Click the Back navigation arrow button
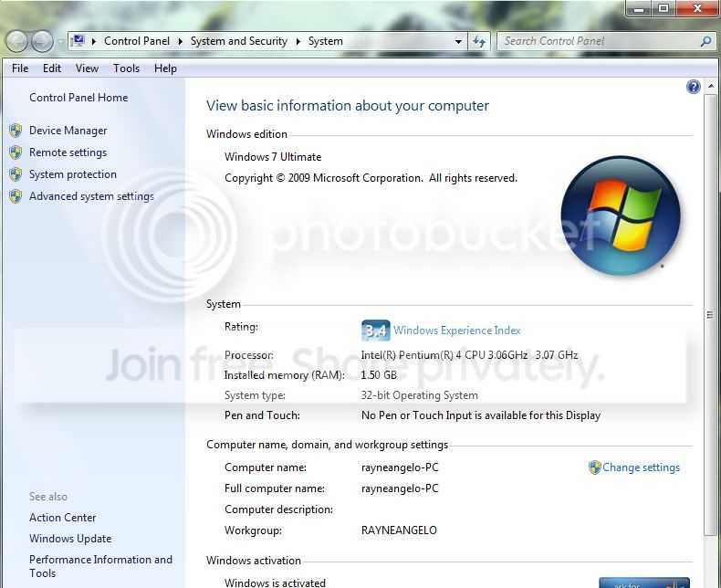Screen dimensions: 721x588 pos(16,41)
